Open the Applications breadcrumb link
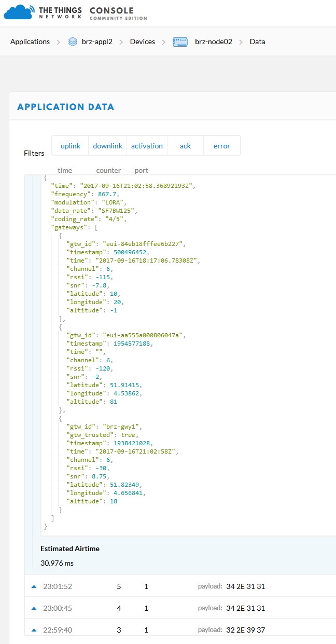Screen dimensions: 336x644 pos(30,42)
